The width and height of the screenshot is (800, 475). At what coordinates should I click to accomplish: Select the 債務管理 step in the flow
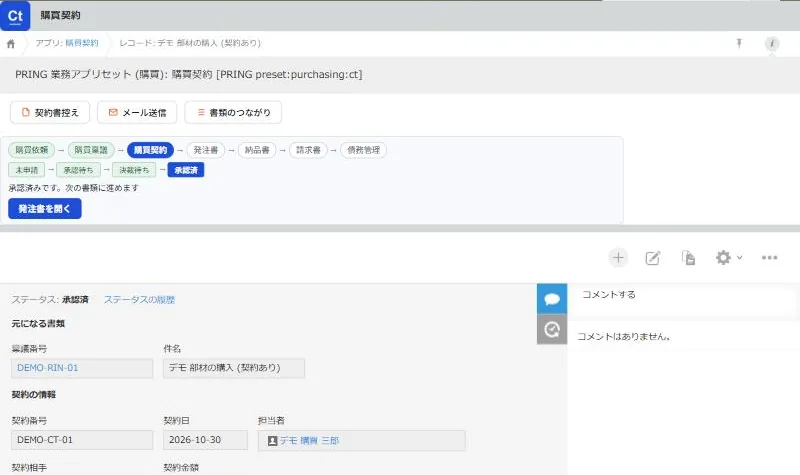(363, 150)
